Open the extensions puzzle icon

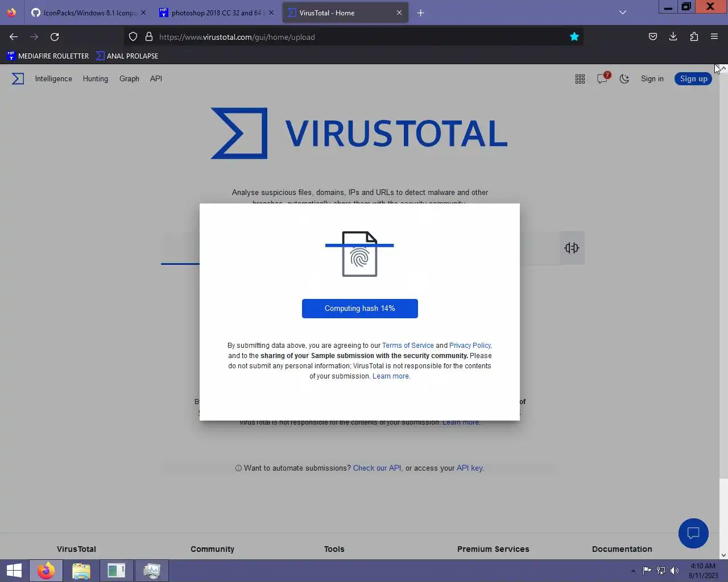point(694,37)
